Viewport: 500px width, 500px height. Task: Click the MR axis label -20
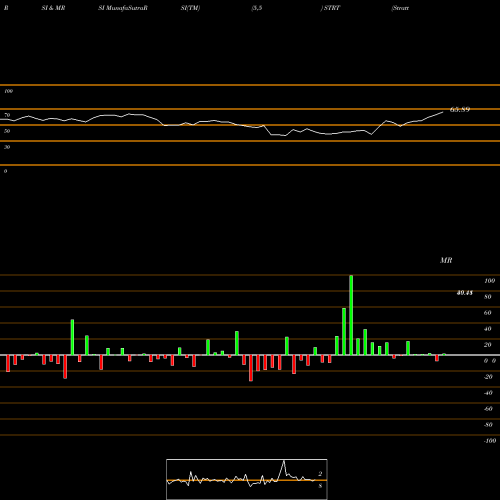click(488, 377)
